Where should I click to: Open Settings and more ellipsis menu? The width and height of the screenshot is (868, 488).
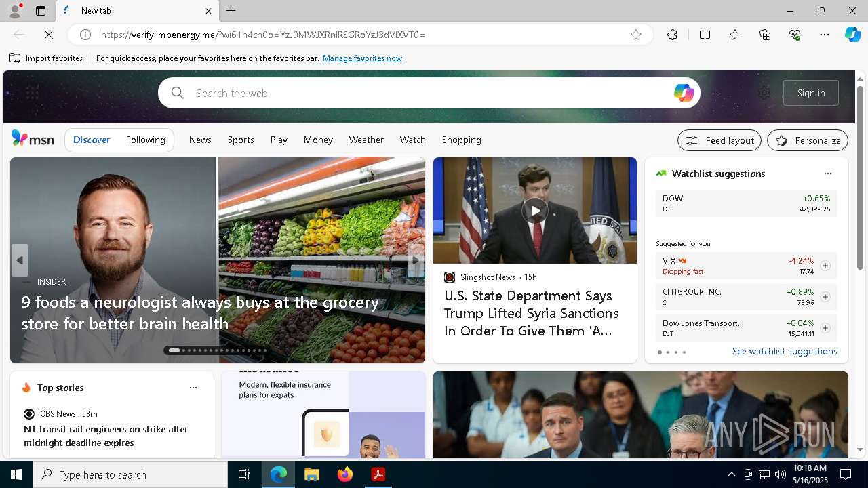[825, 35]
